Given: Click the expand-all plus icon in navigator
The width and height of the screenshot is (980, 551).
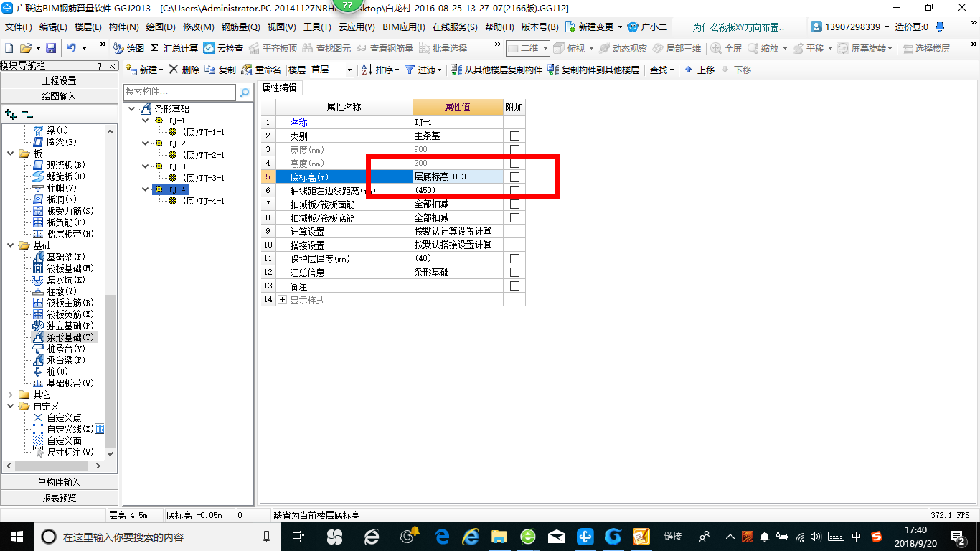Looking at the screenshot, I should pos(10,114).
